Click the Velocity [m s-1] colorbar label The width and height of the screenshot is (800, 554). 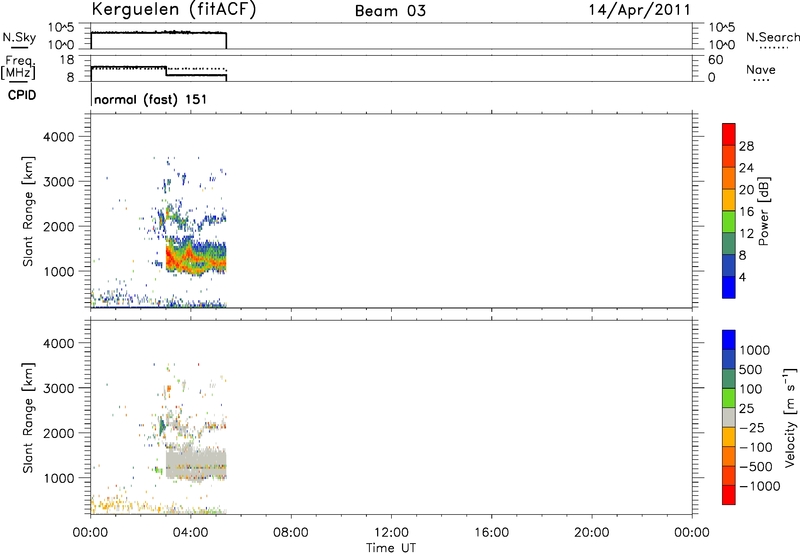pyautogui.click(x=790, y=417)
